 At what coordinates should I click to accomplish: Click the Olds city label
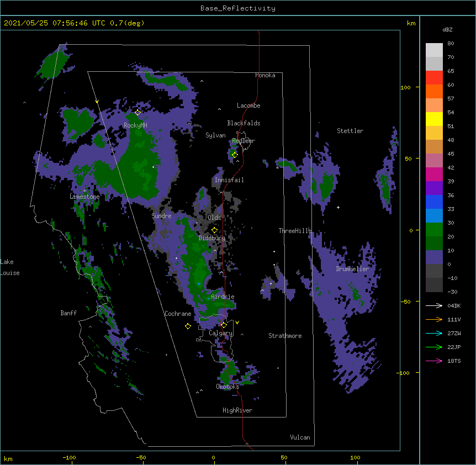coord(214,218)
